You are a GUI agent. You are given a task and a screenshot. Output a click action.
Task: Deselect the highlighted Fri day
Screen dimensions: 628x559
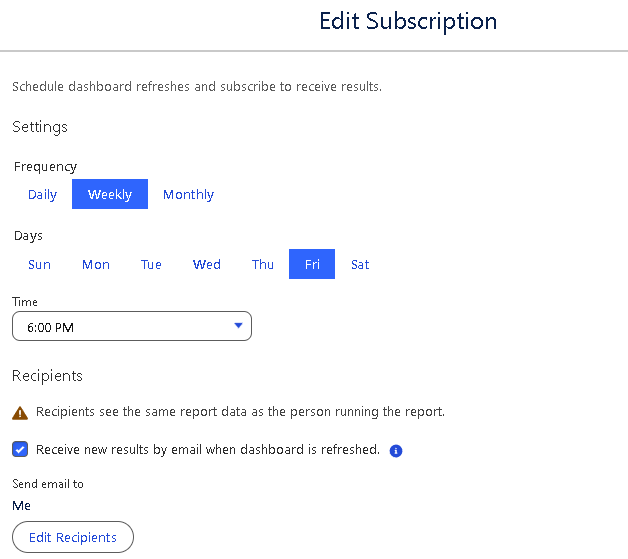pos(312,265)
